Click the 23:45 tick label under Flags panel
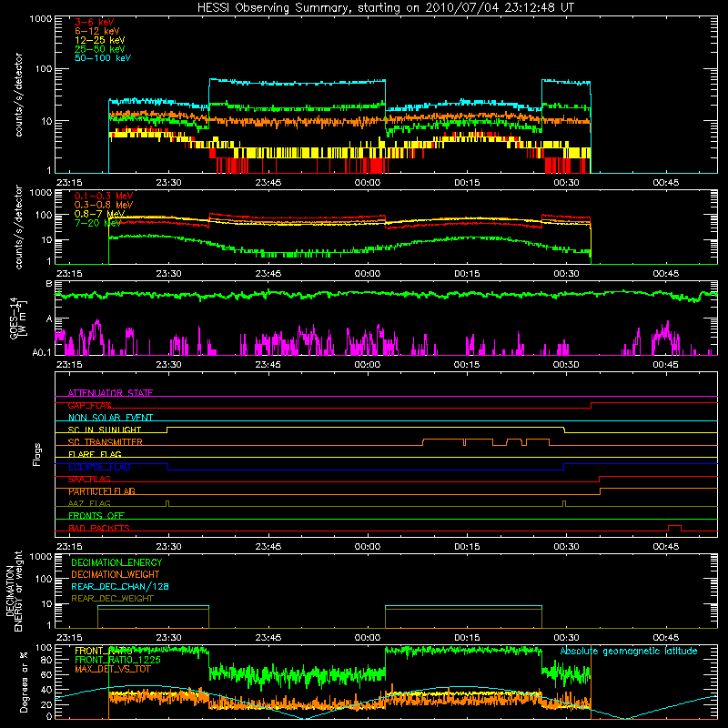This screenshot has width=728, height=728. (x=268, y=547)
